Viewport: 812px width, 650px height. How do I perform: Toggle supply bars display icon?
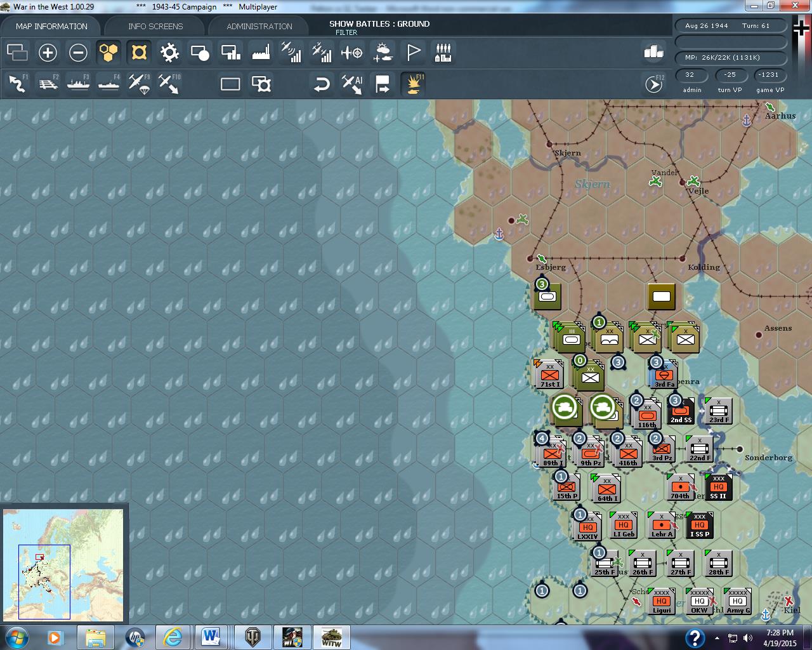[x=230, y=53]
